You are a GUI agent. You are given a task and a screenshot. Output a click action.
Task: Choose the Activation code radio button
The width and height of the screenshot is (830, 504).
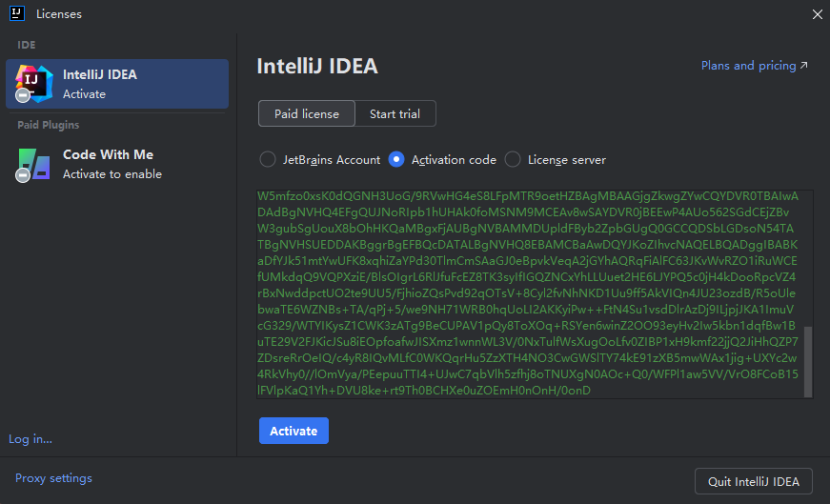[396, 159]
